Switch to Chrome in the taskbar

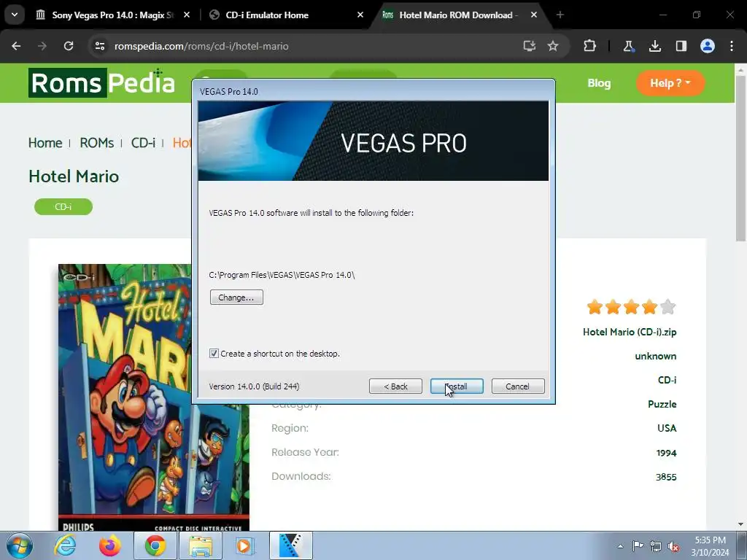click(155, 545)
